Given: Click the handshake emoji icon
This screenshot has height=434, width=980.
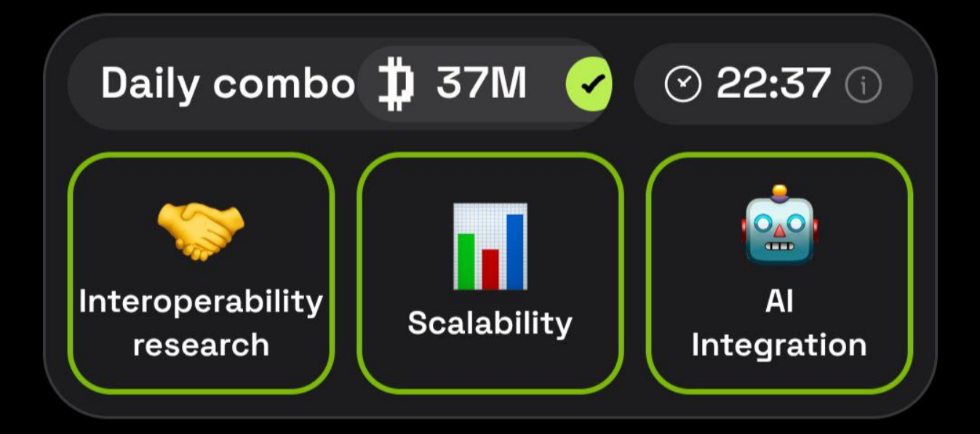Looking at the screenshot, I should [201, 231].
